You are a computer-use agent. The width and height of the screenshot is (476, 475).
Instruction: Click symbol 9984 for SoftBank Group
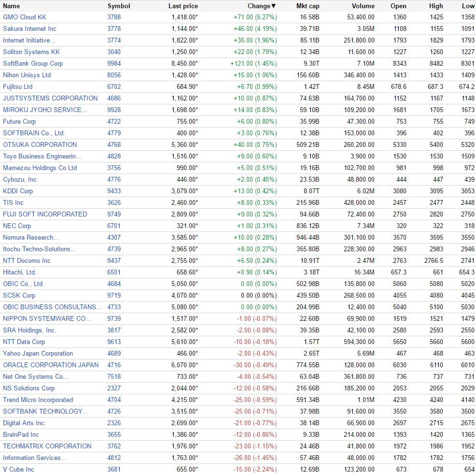pos(114,63)
